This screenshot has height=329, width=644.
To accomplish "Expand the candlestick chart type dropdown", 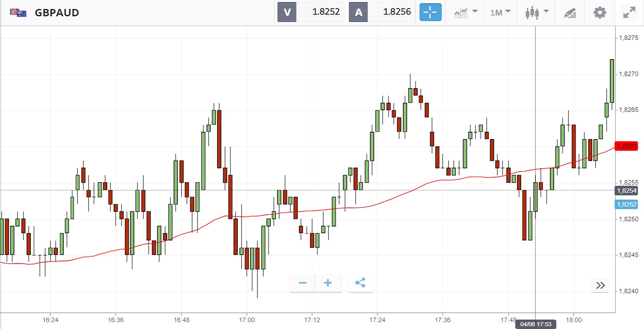I will click(537, 12).
